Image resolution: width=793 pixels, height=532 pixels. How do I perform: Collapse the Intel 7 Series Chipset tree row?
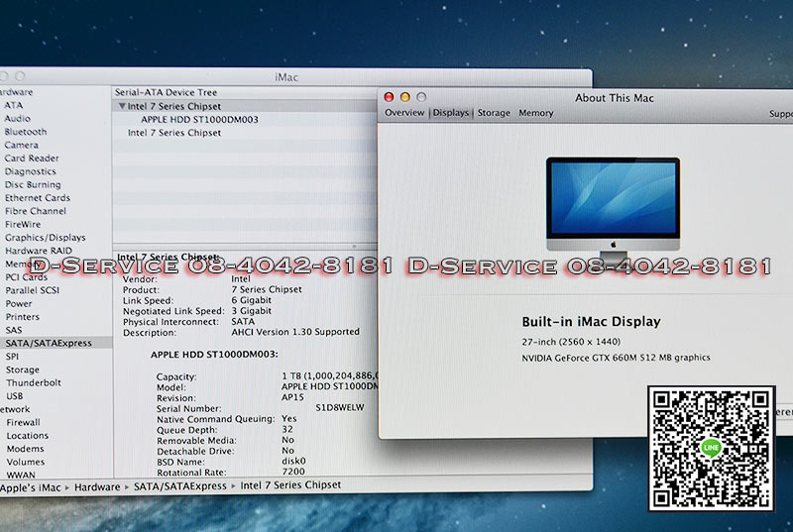[x=122, y=106]
